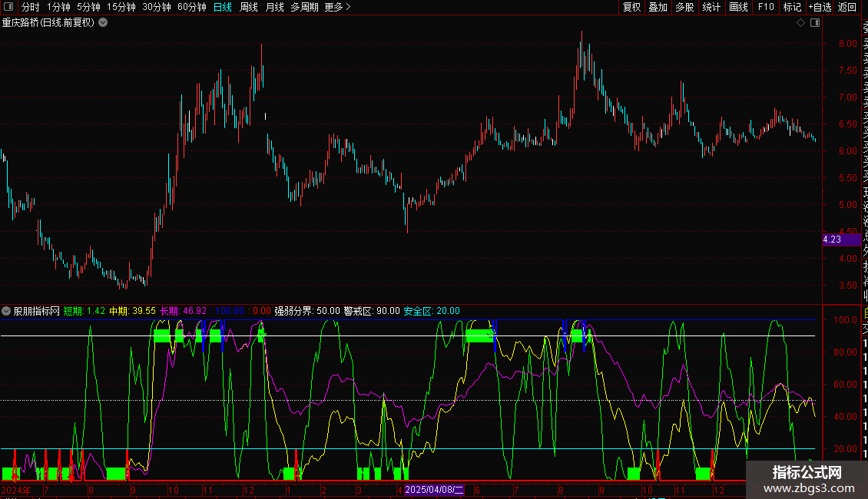
Task: Switch to 周线 weekly chart
Action: coord(249,7)
